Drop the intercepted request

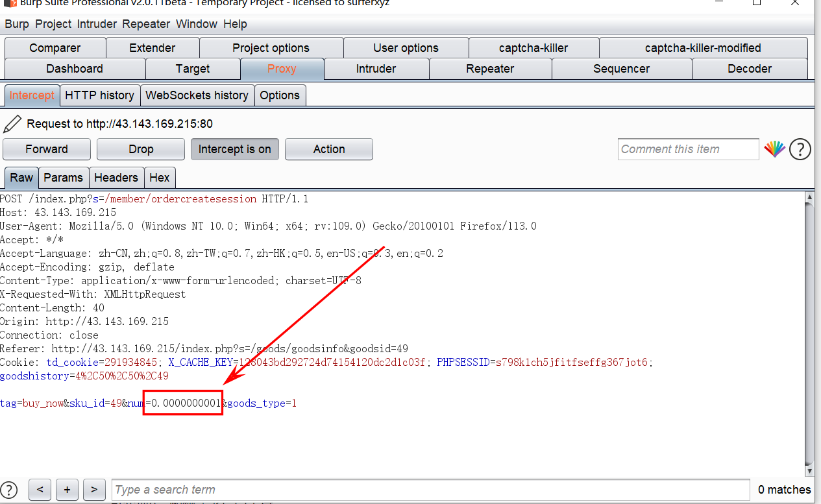click(141, 149)
